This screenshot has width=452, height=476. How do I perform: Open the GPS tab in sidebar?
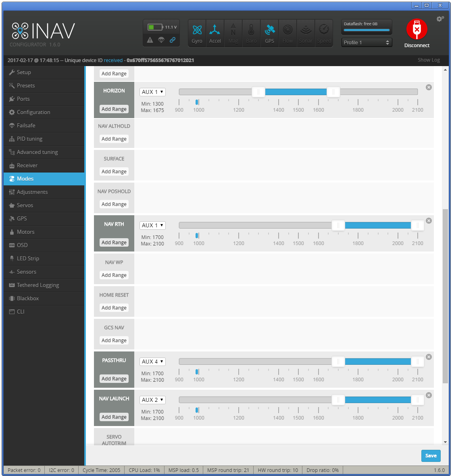(x=44, y=218)
